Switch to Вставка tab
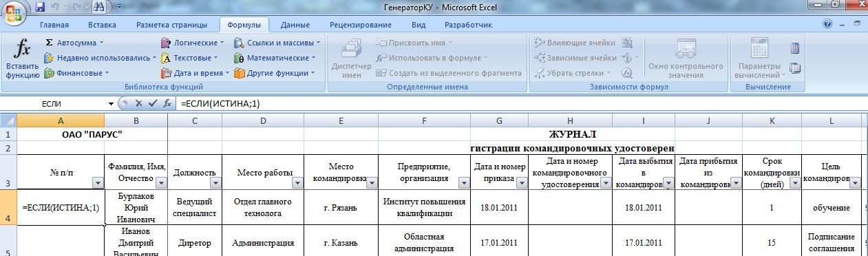 (x=102, y=25)
